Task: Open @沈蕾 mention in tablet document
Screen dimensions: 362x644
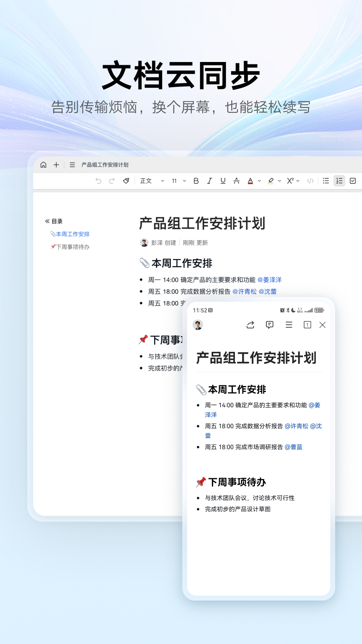Action: coord(267,291)
